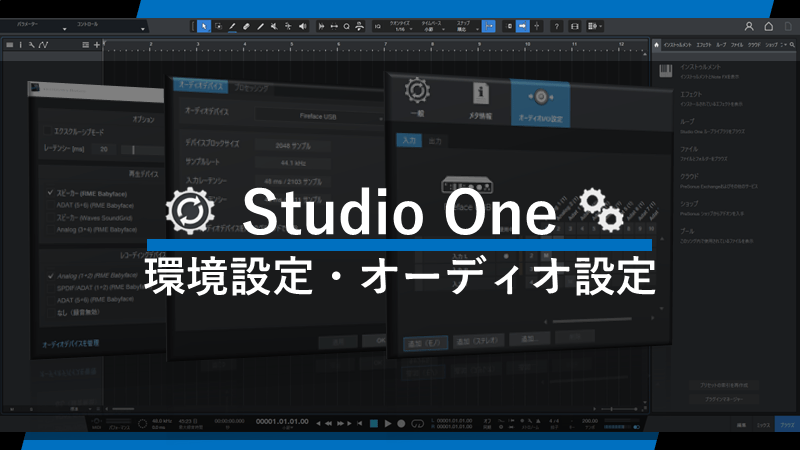Open the Timebase dropdown
This screenshot has height=450, width=800.
(431, 27)
